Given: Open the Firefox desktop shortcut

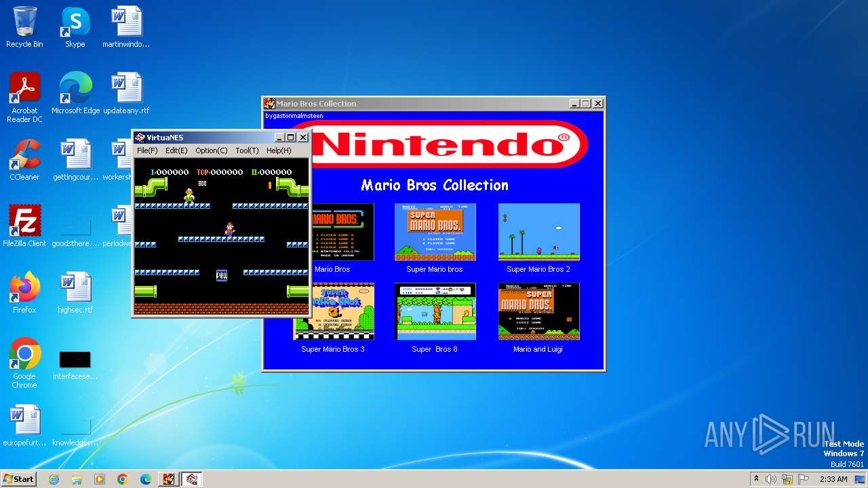Looking at the screenshot, I should click(24, 293).
